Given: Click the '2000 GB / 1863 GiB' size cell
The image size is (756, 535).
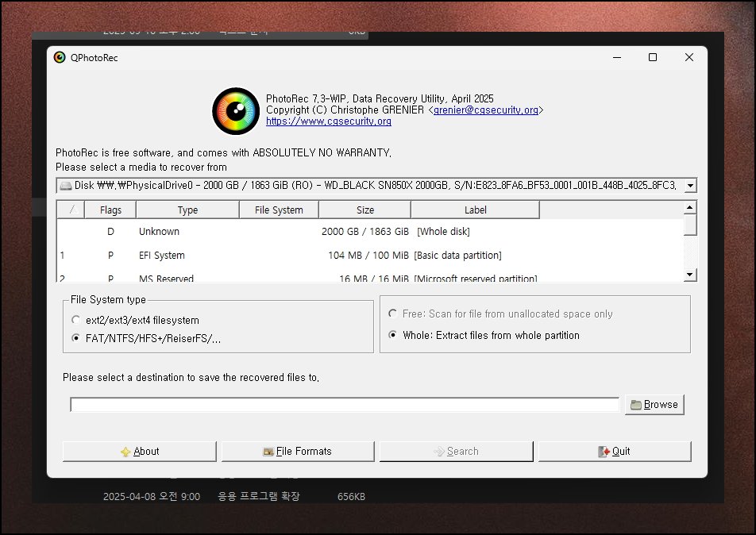Looking at the screenshot, I should (365, 231).
